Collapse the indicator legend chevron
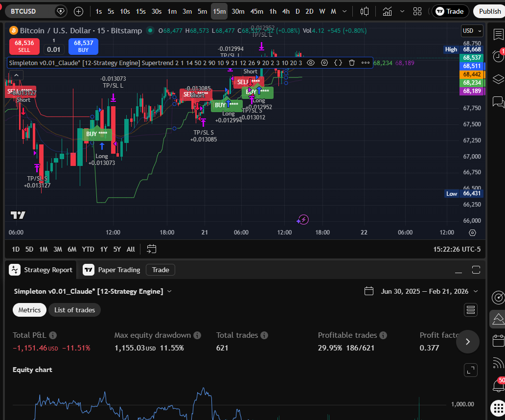Image resolution: width=505 pixels, height=420 pixels. pyautogui.click(x=16, y=75)
